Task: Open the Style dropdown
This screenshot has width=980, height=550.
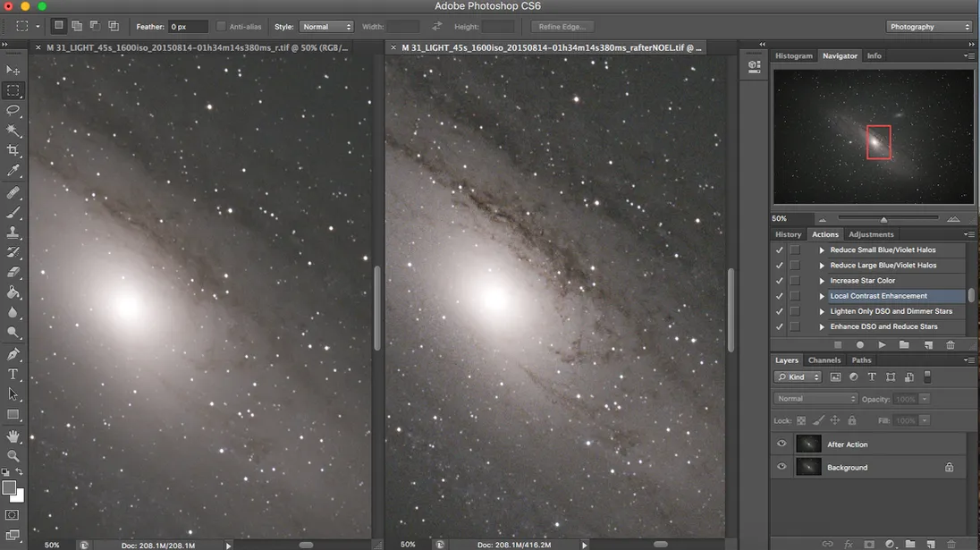Action: coord(327,26)
